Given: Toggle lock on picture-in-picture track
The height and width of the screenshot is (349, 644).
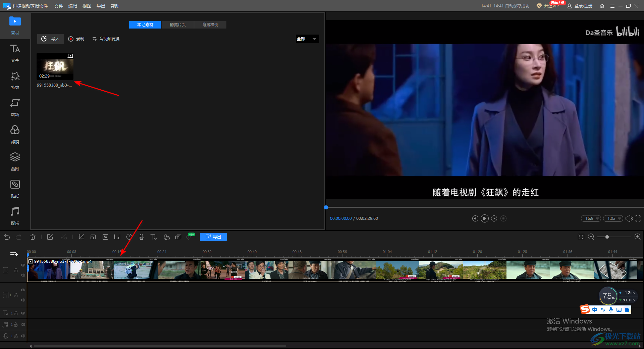Looking at the screenshot, I should click(x=16, y=295).
